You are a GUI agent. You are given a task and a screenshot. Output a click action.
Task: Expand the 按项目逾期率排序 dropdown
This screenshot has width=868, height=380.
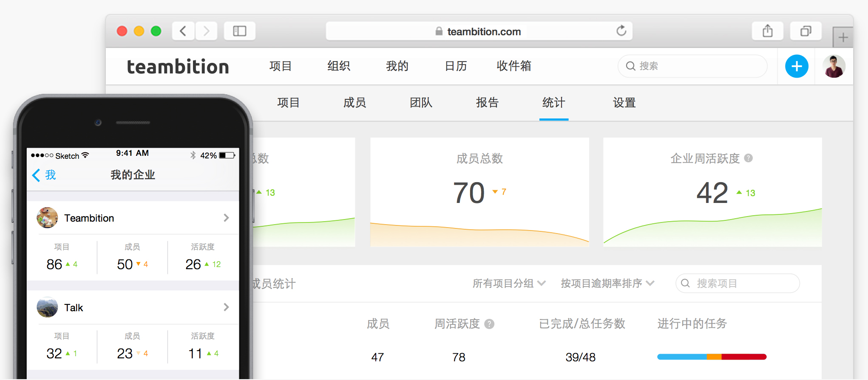tap(608, 283)
